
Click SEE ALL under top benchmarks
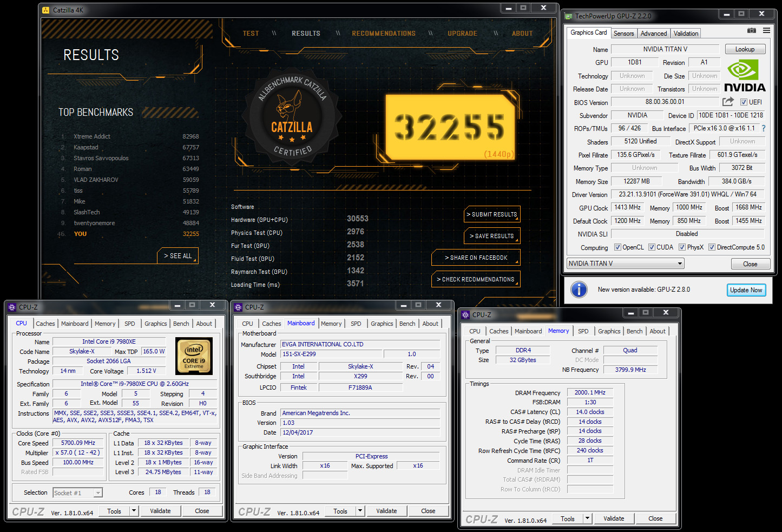pos(178,256)
